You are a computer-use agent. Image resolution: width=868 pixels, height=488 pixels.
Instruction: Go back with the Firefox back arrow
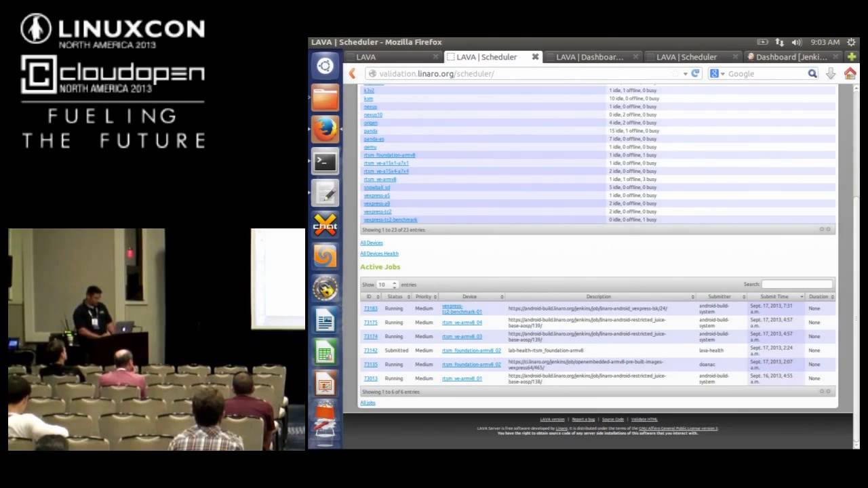click(x=353, y=73)
